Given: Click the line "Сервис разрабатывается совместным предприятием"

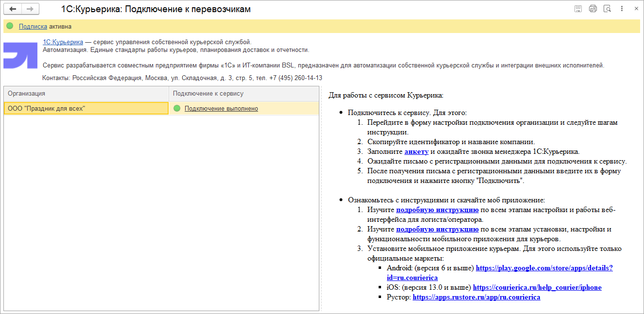Looking at the screenshot, I should (x=324, y=65).
